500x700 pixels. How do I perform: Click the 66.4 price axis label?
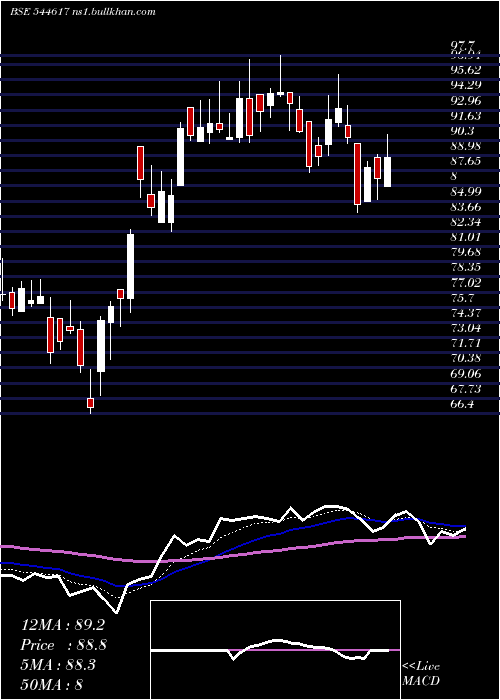(462, 404)
